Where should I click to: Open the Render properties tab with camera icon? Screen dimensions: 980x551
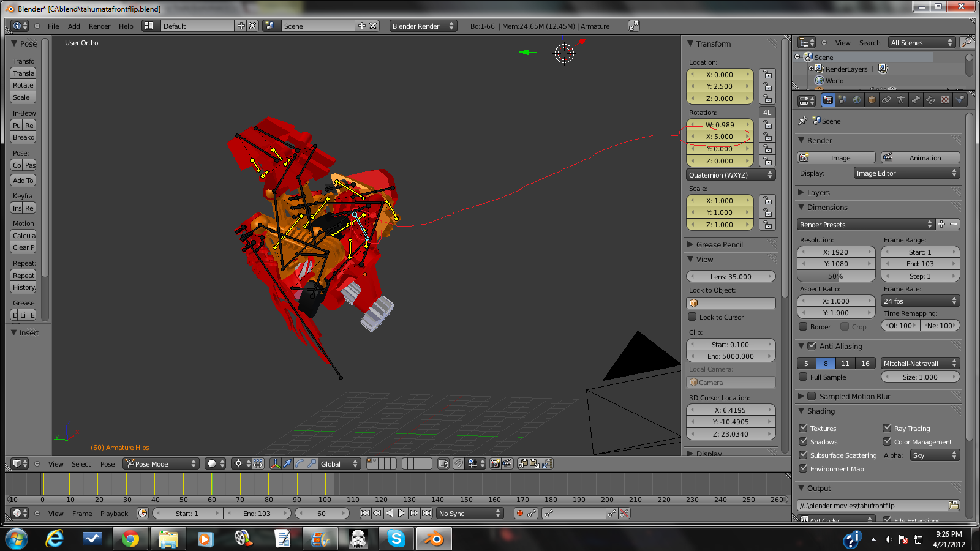828,100
